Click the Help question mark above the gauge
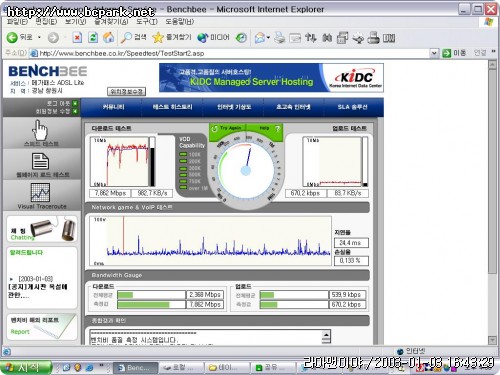 click(x=277, y=128)
